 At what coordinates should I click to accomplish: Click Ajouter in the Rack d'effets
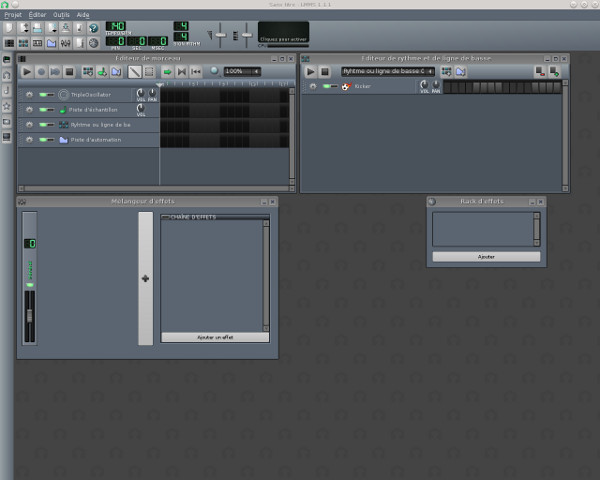point(486,256)
